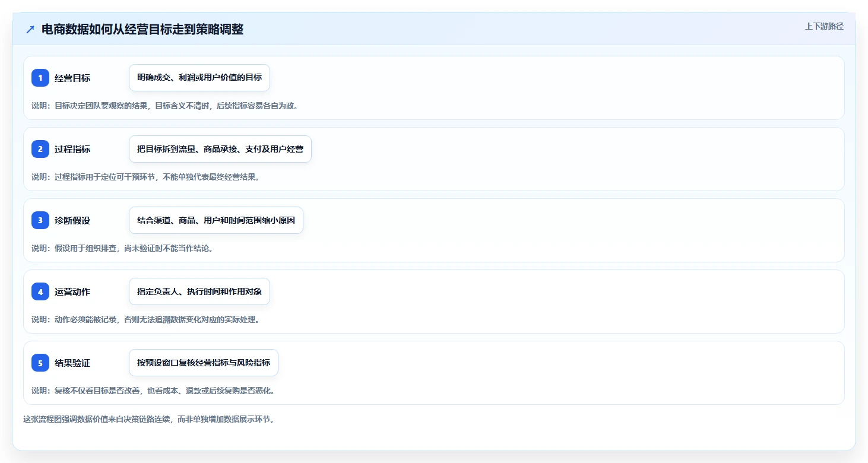The width and height of the screenshot is (868, 463).
Task: Click the note starting 说明：假设用于组织排查
Action: [x=122, y=248]
